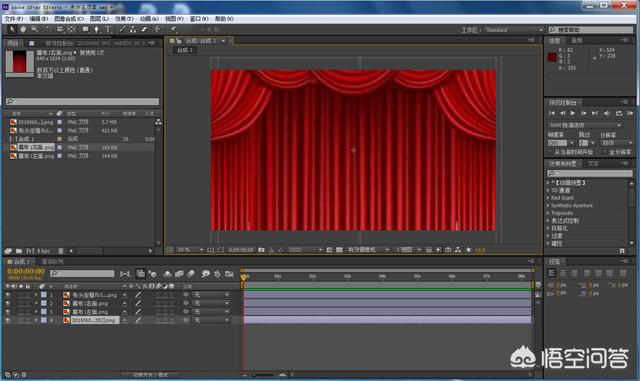Select the Pan Behind anchor tool
Screen dimensions: 640x381
tap(71, 29)
